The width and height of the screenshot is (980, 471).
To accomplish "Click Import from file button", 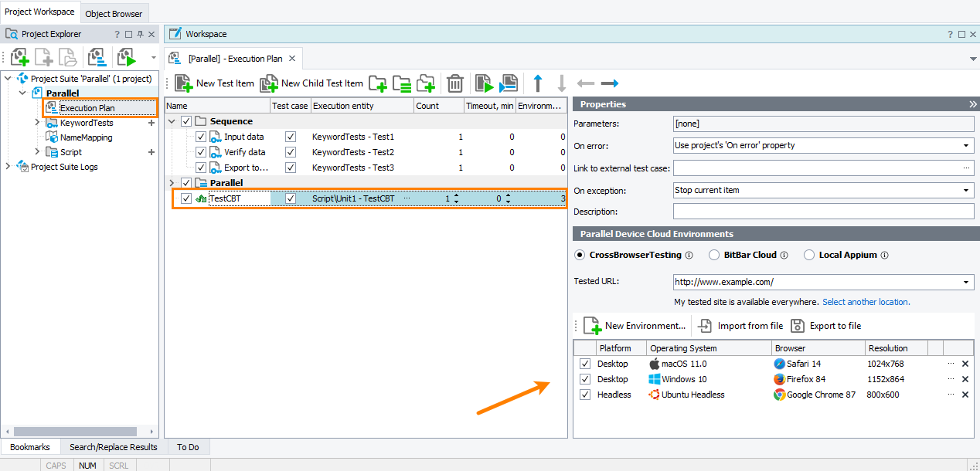I will tap(740, 326).
